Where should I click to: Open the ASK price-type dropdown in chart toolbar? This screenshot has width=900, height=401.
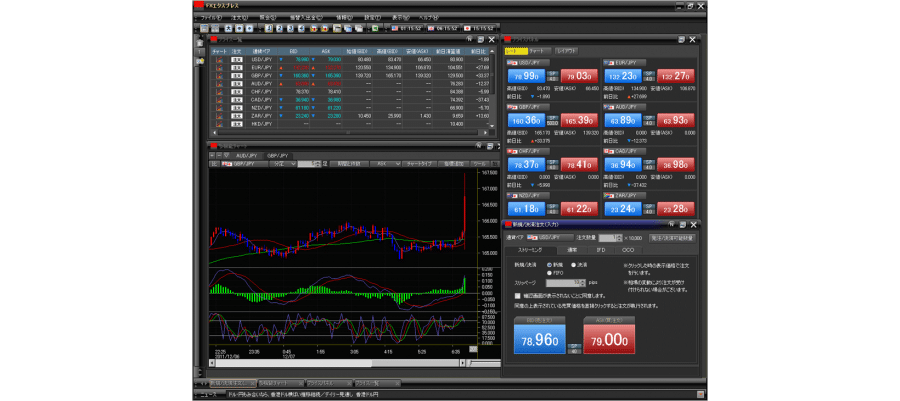pos(385,163)
